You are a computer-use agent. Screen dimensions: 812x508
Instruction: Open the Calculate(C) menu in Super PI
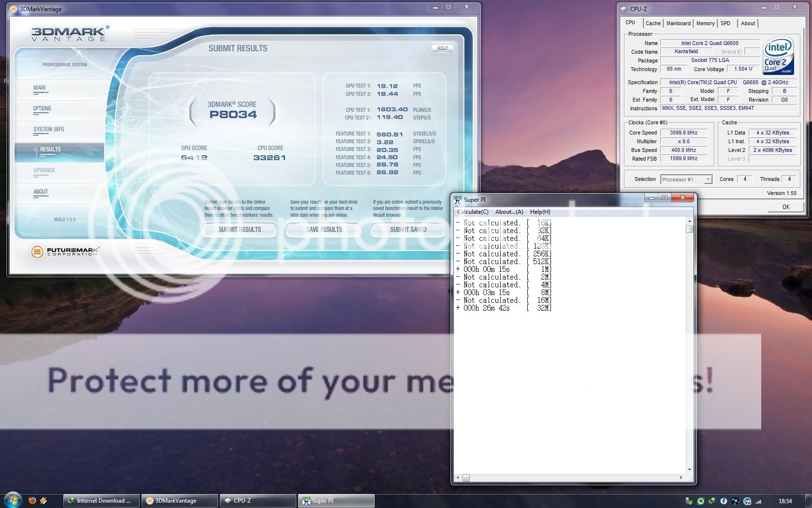(473, 212)
